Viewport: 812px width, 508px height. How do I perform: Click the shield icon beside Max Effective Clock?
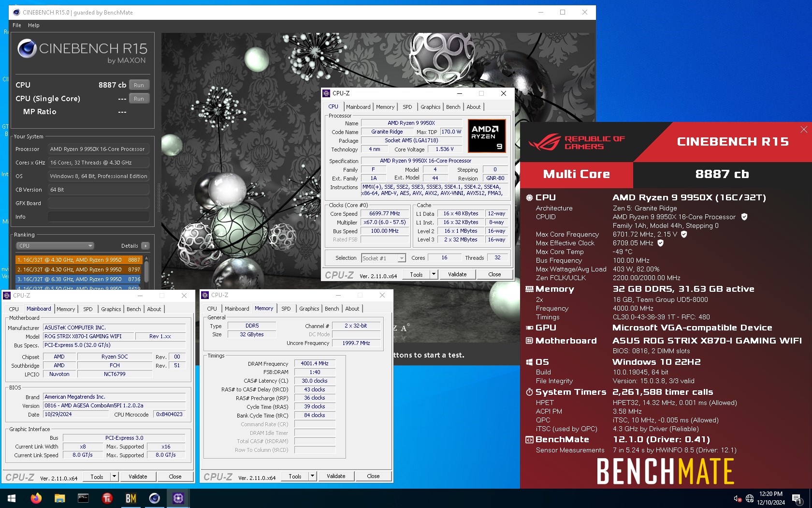[660, 243]
